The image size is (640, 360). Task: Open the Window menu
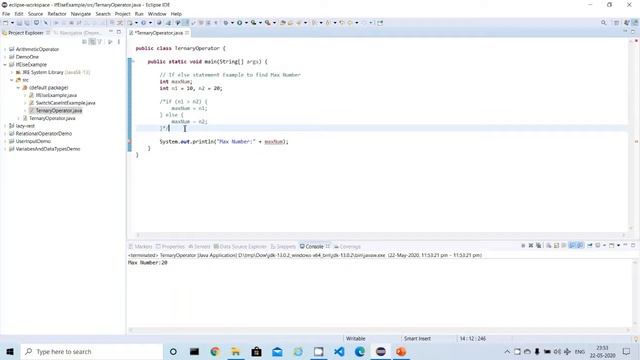click(157, 14)
